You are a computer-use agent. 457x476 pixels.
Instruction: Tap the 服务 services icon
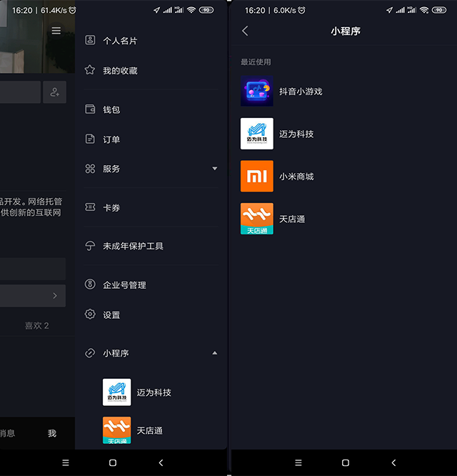click(90, 169)
